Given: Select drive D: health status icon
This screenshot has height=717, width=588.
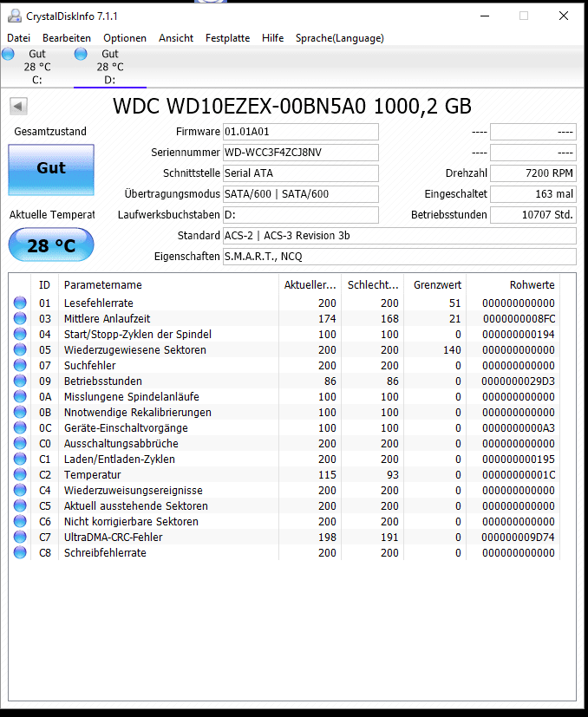Looking at the screenshot, I should point(81,54).
